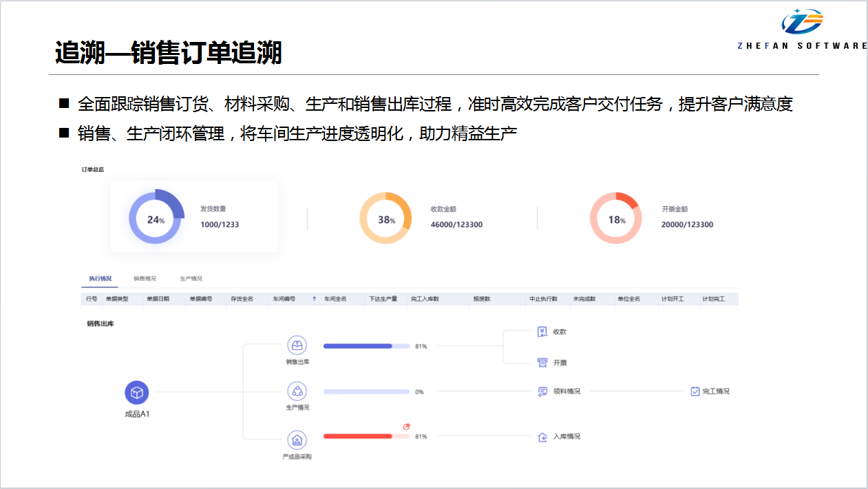This screenshot has width=868, height=489.
Task: Click the red 产成品采购 progress bar
Action: click(358, 436)
